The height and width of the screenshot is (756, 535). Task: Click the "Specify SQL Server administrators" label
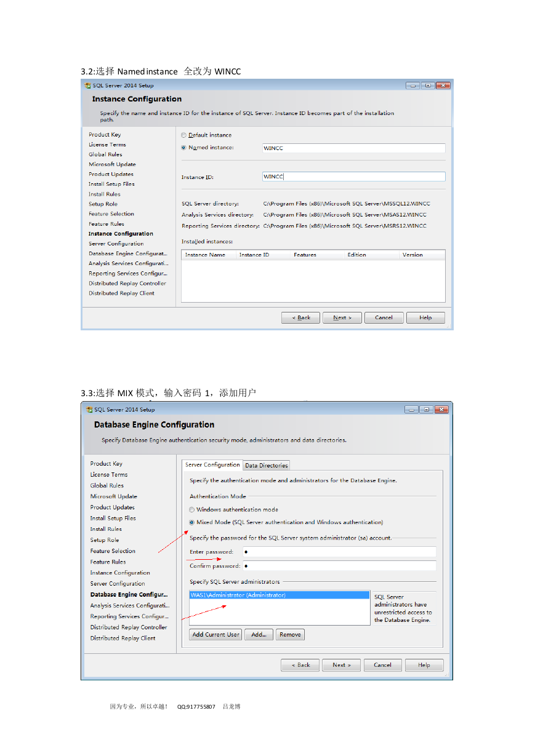tap(235, 582)
